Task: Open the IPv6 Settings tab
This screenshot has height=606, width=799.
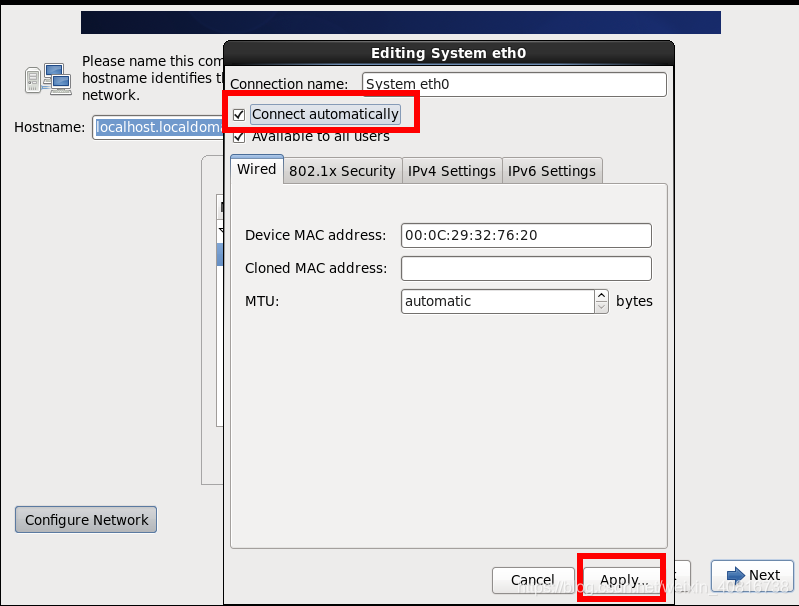Action: tap(552, 171)
